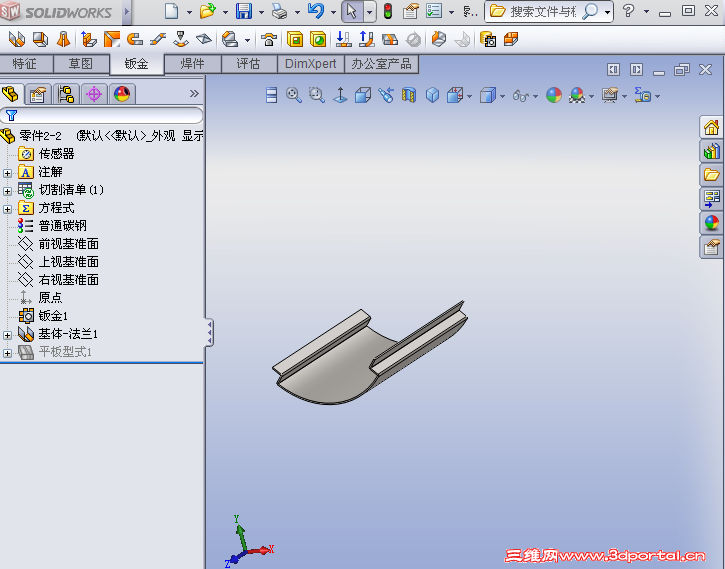Click the Unfold tool icon
This screenshot has height=569, width=725.
coord(343,39)
